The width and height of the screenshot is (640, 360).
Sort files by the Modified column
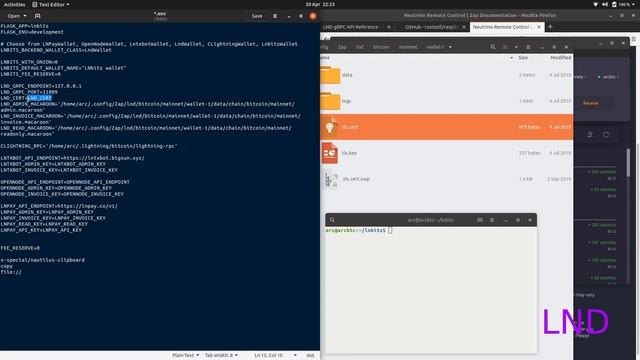click(x=560, y=58)
